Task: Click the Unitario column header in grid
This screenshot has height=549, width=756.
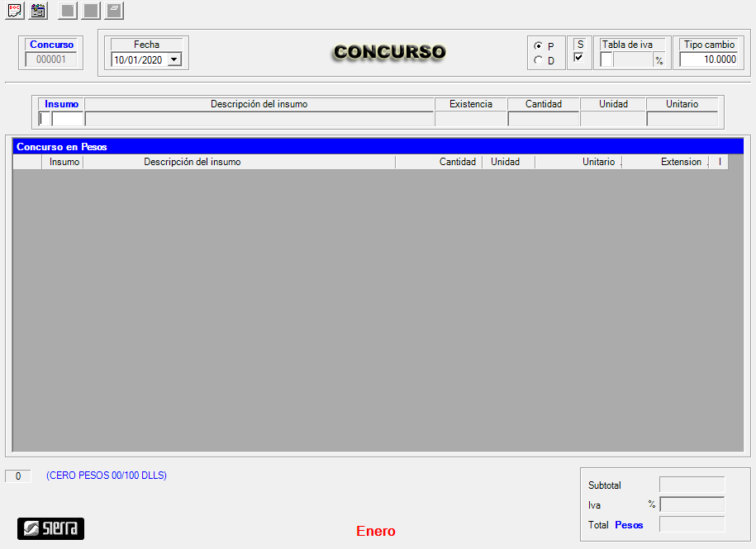Action: coord(597,162)
